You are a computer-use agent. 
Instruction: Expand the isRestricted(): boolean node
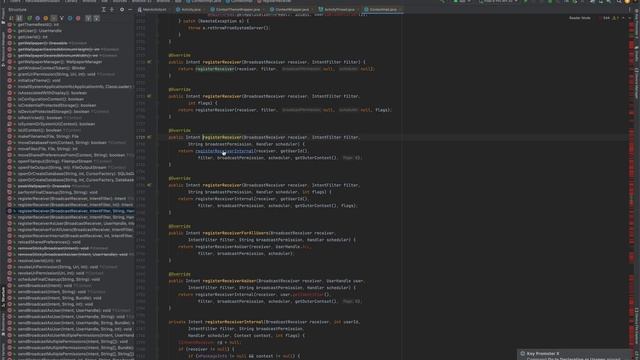(15, 118)
